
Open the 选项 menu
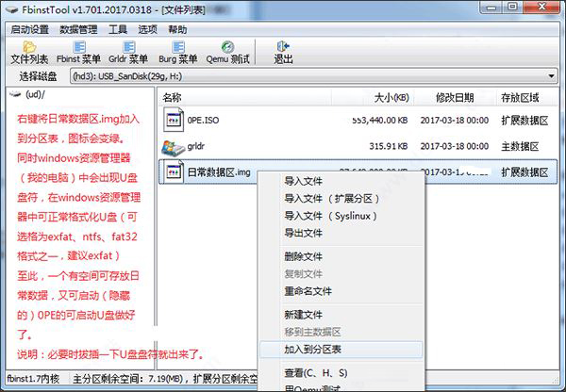click(x=148, y=29)
